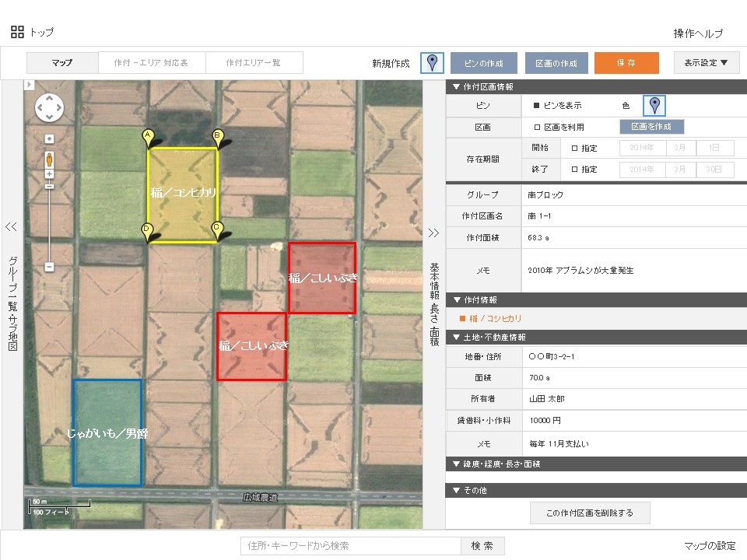The height and width of the screenshot is (560, 747).
Task: Click the 作付区画名 value 南 1-1
Action: 539,216
